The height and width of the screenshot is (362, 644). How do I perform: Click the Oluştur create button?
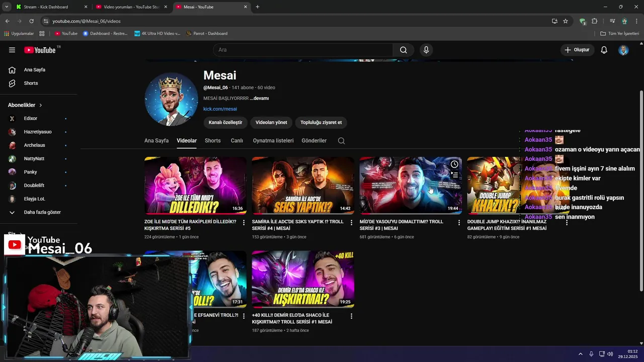tap(578, 50)
